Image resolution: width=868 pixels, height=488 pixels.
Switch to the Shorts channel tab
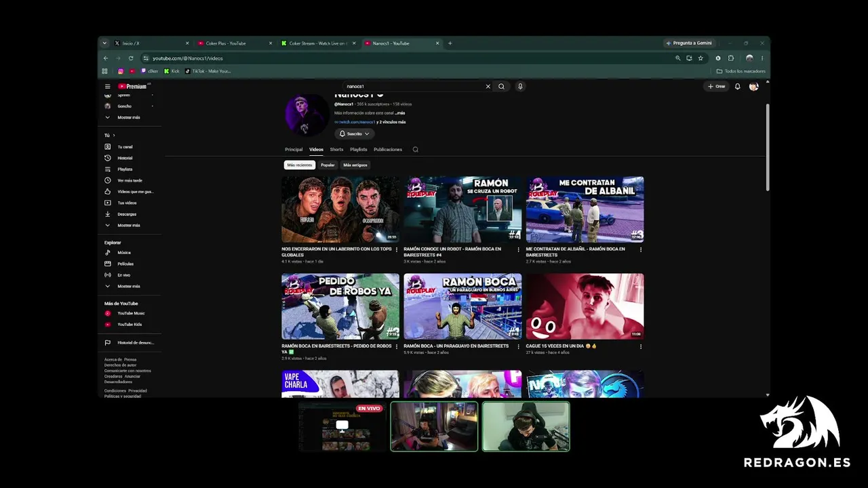tap(336, 149)
